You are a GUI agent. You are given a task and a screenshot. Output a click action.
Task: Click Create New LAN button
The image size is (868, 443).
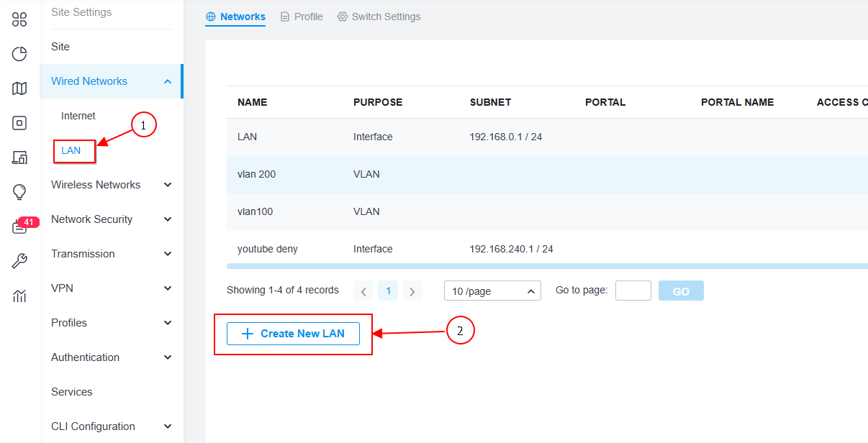pos(293,334)
